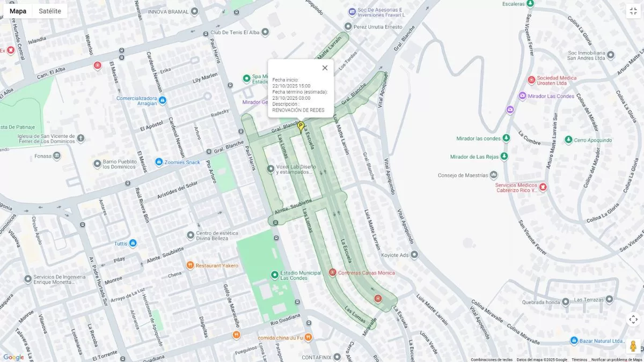Image resolution: width=644 pixels, height=362 pixels.
Task: Select the Tuttis shopping marker
Action: [x=133, y=243]
